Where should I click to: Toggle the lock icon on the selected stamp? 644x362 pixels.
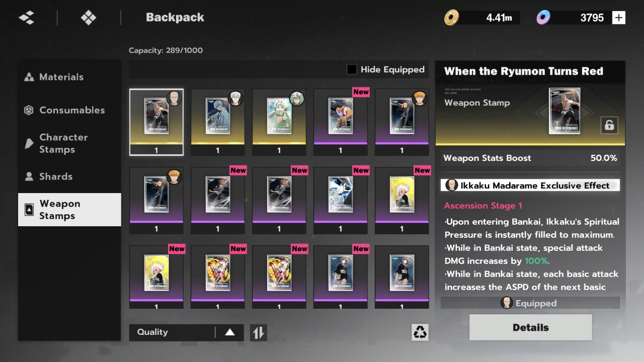609,126
